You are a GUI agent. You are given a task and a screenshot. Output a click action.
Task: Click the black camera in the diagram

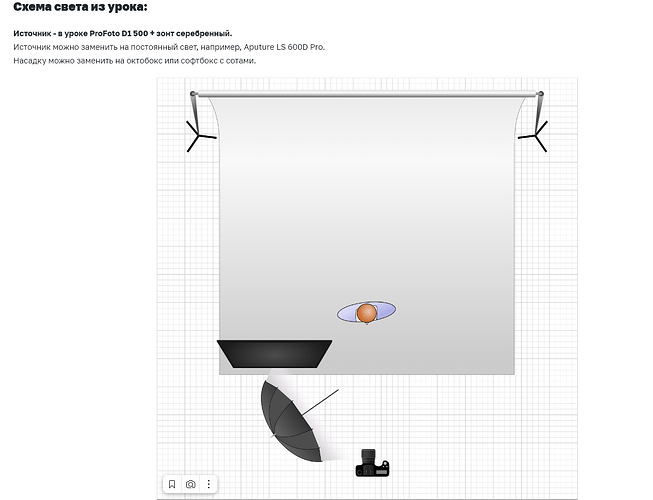click(372, 464)
